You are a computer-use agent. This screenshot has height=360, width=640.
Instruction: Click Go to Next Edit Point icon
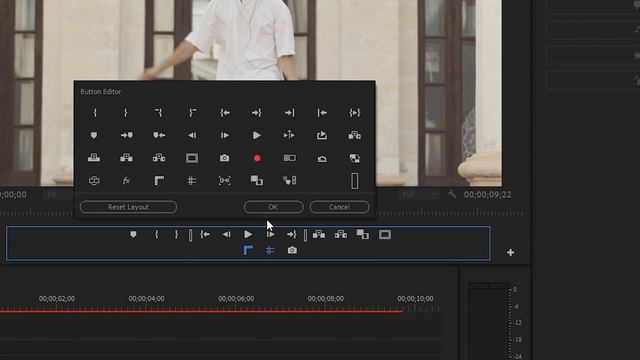[289, 113]
